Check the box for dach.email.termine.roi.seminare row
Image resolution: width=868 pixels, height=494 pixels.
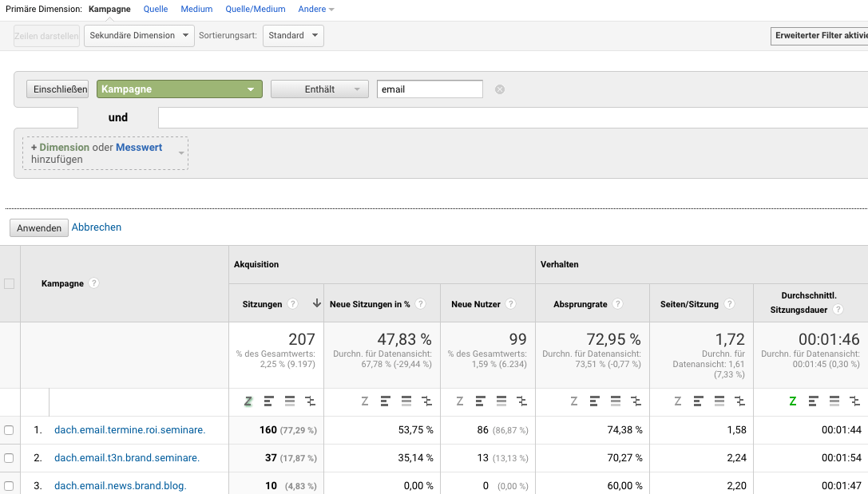(x=10, y=430)
